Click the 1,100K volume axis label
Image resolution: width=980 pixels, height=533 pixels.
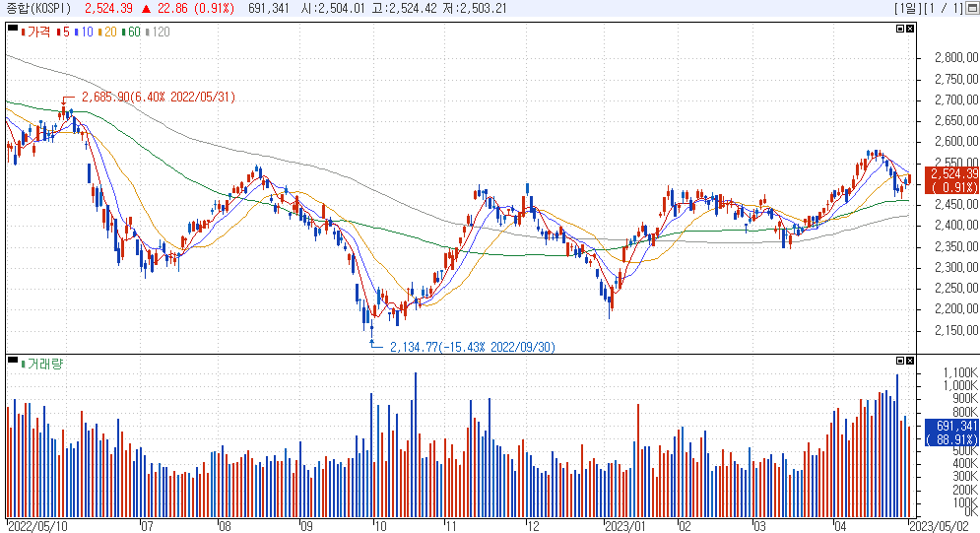coord(960,373)
